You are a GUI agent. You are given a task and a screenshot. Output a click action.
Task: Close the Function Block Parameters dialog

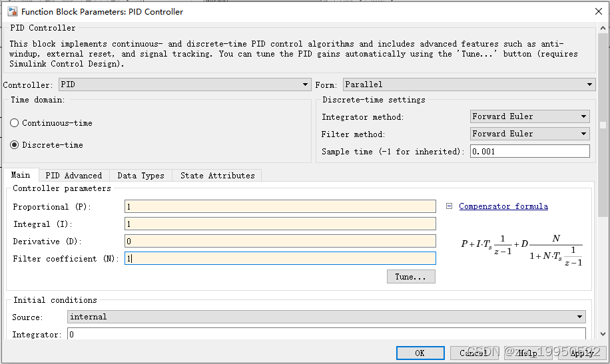pos(599,11)
